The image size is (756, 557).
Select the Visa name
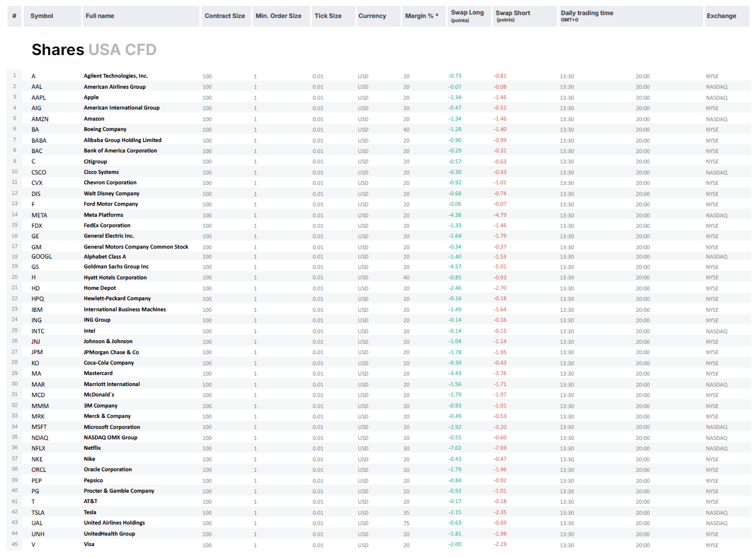[x=89, y=544]
